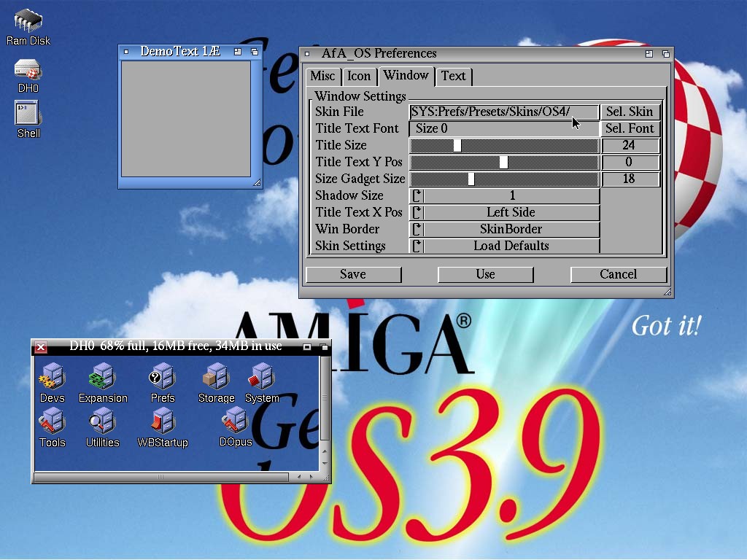This screenshot has height=560, width=747.
Task: Open the Devs drawer in DH0 window
Action: tap(52, 383)
